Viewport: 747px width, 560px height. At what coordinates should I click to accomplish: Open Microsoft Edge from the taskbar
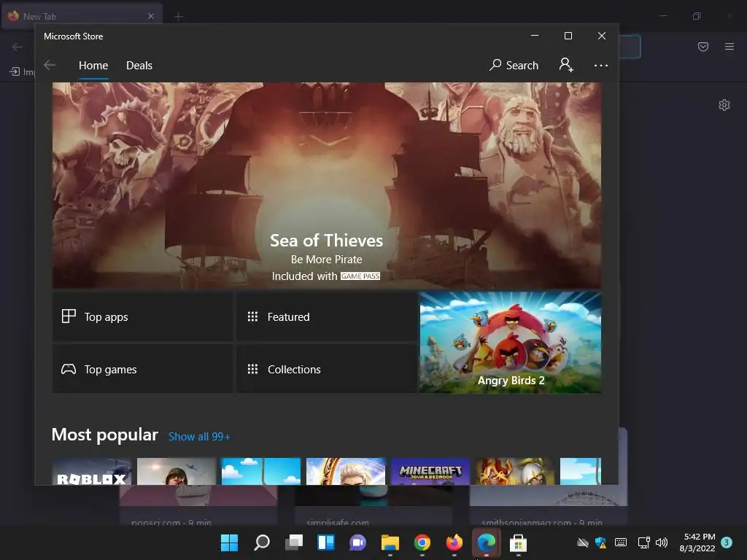coord(487,542)
